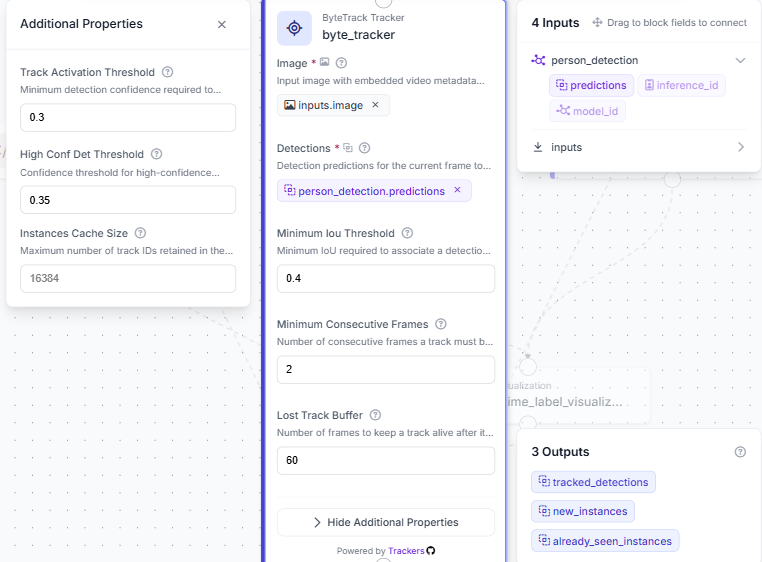The width and height of the screenshot is (762, 562).
Task: Click the help icon in 3 Outputs panel
Action: pyautogui.click(x=740, y=452)
